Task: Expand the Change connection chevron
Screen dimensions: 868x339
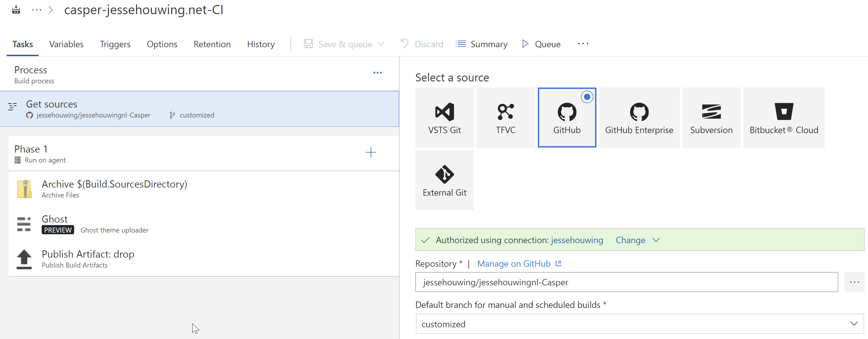Action: pos(656,240)
